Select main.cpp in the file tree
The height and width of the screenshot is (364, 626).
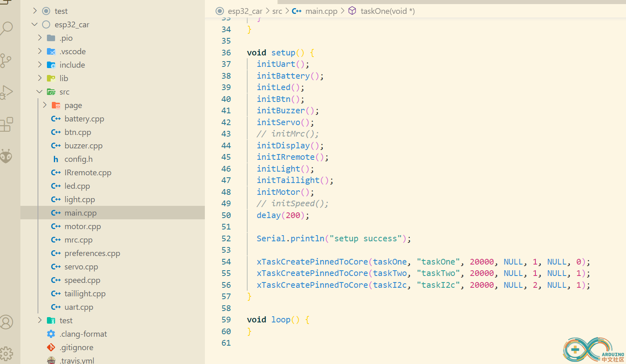tap(113, 213)
